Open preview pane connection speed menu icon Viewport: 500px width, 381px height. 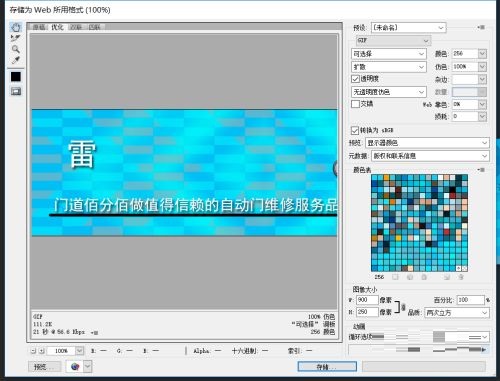pyautogui.click(x=95, y=332)
